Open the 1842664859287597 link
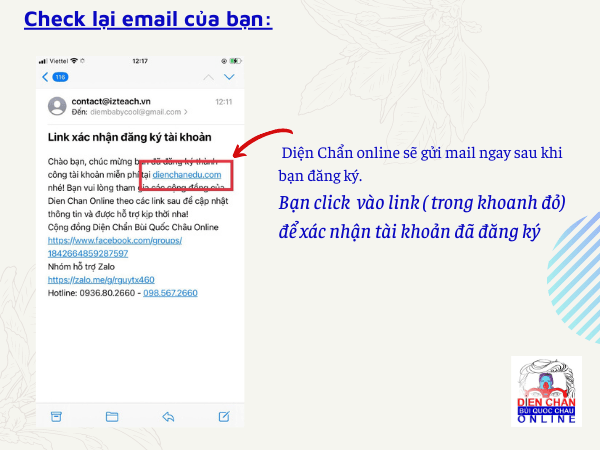 (88, 253)
